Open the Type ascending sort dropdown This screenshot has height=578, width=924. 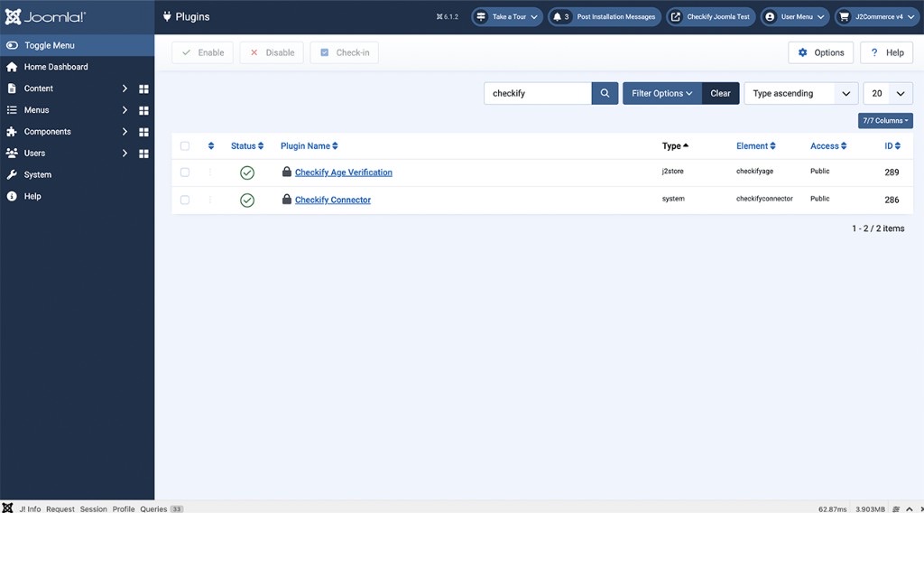pyautogui.click(x=801, y=93)
